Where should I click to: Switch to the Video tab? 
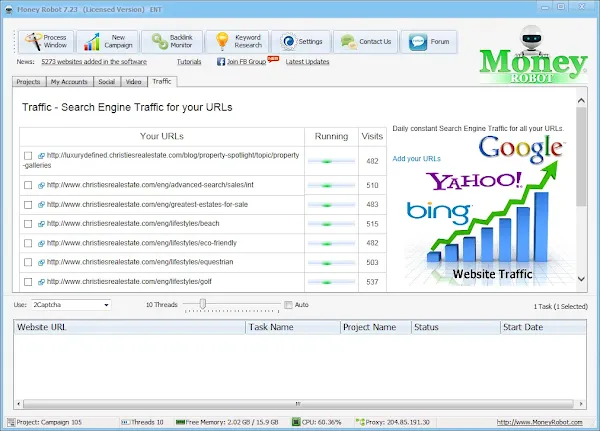134,82
